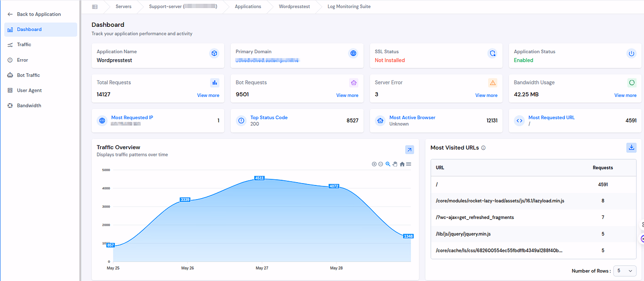
Task: Click the 1348 data point label
Action: (x=408, y=236)
